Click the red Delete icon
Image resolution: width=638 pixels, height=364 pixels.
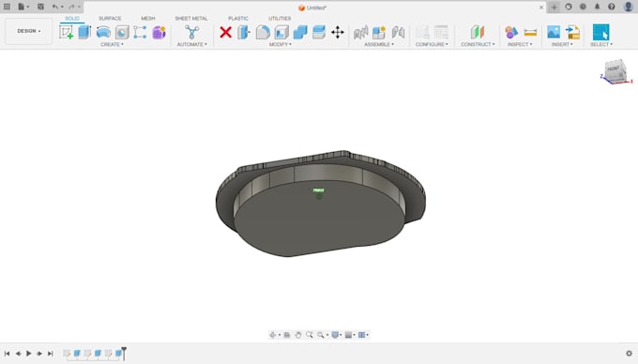click(x=225, y=32)
